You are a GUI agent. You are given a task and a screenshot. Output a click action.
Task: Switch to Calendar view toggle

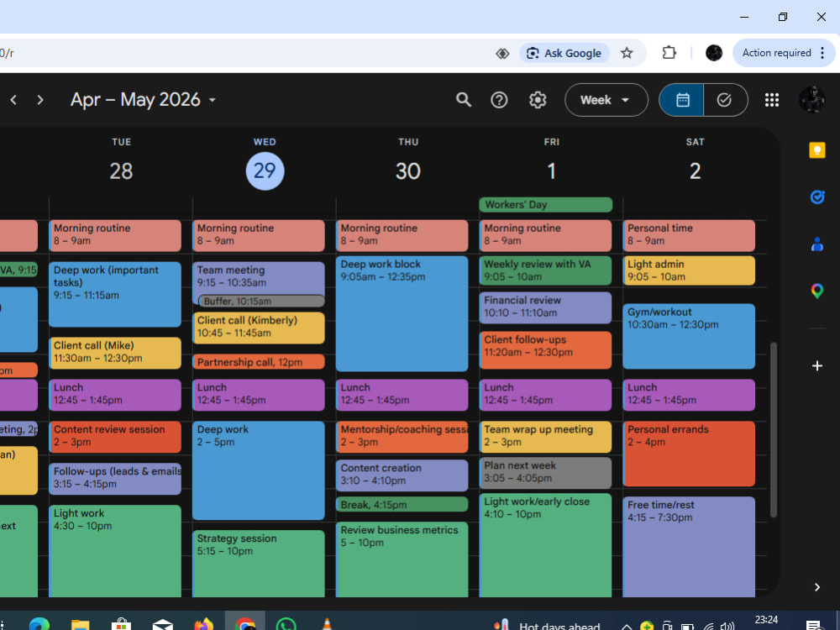[x=681, y=100]
